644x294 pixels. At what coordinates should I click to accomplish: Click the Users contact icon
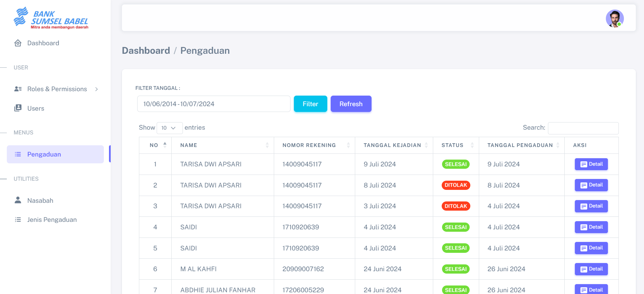click(x=18, y=108)
